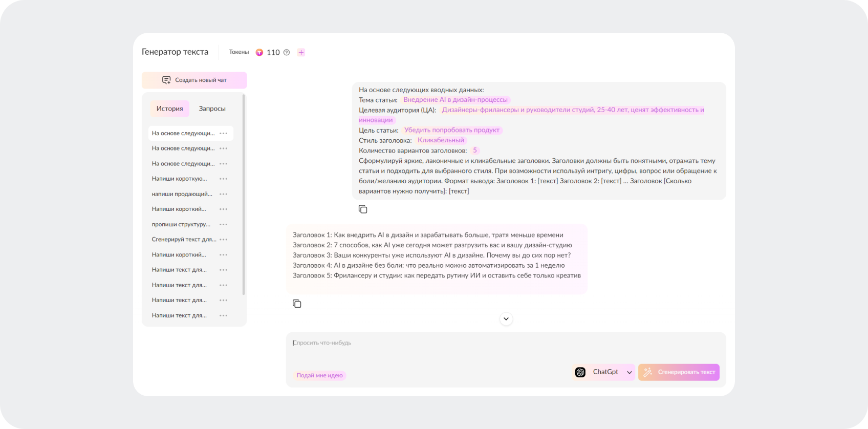This screenshot has height=429, width=868.
Task: Click the plus icon to add tokens
Action: tap(301, 52)
